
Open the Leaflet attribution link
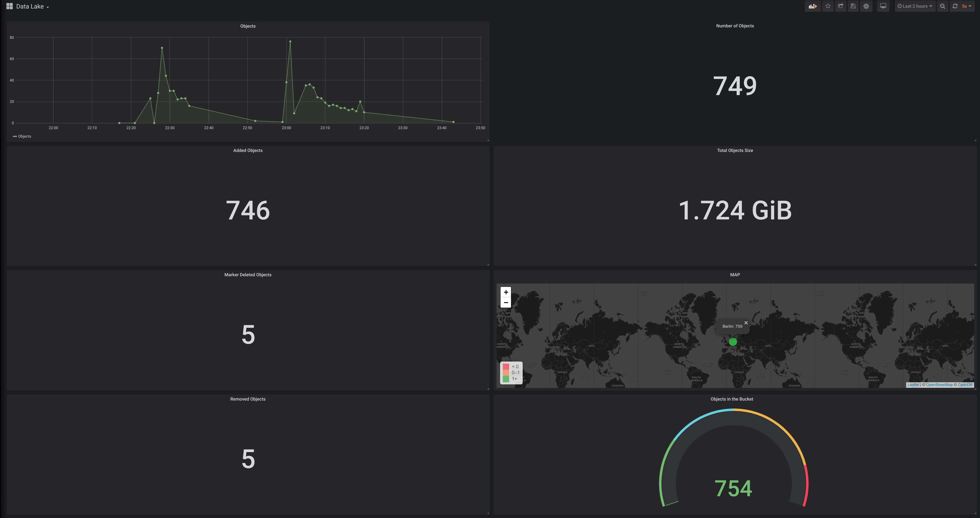[913, 385]
